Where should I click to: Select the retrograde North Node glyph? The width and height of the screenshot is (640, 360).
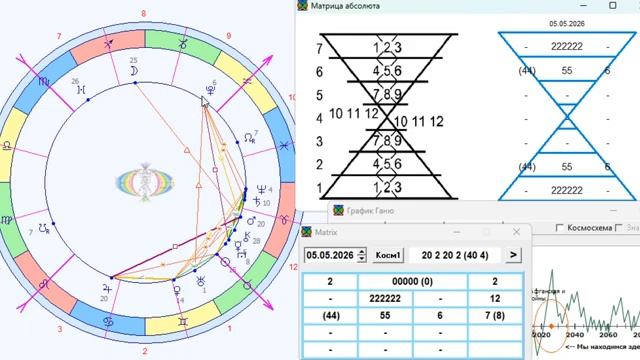[x=249, y=138]
